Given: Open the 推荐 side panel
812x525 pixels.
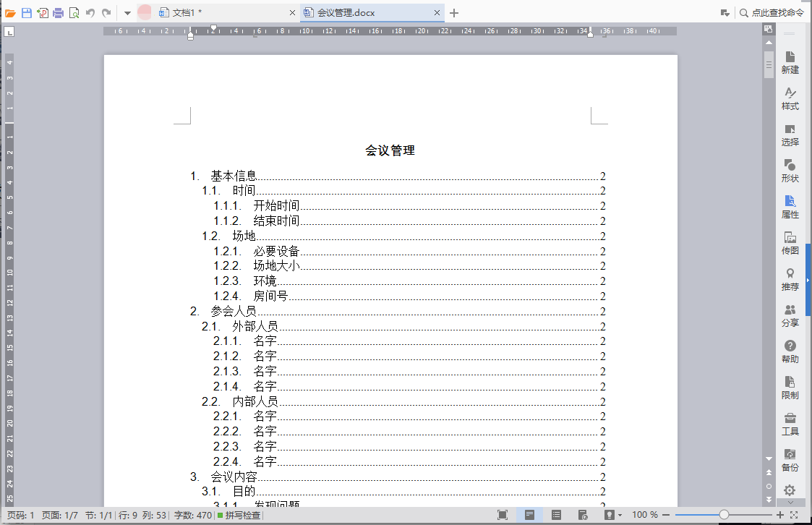Looking at the screenshot, I should [790, 280].
